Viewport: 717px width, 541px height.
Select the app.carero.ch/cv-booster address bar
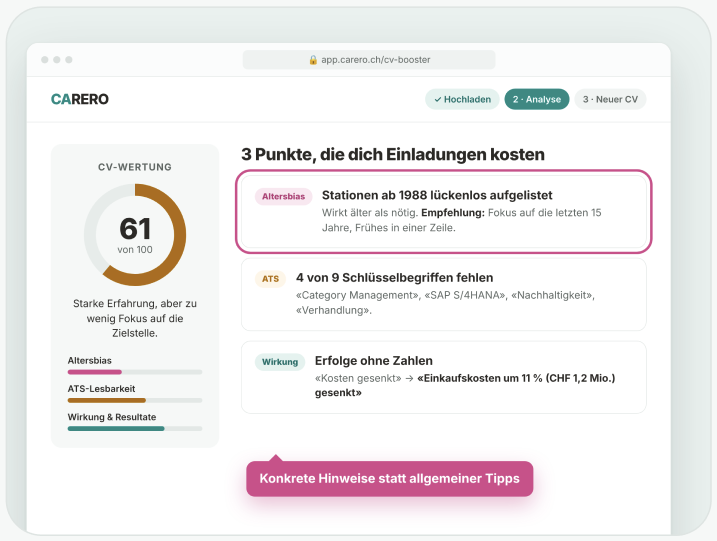pos(369,60)
